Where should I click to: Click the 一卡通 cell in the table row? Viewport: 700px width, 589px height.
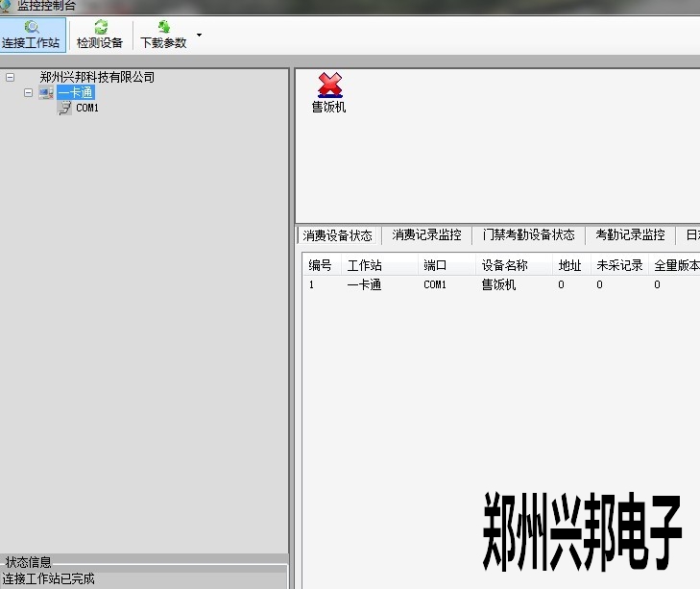(364, 284)
